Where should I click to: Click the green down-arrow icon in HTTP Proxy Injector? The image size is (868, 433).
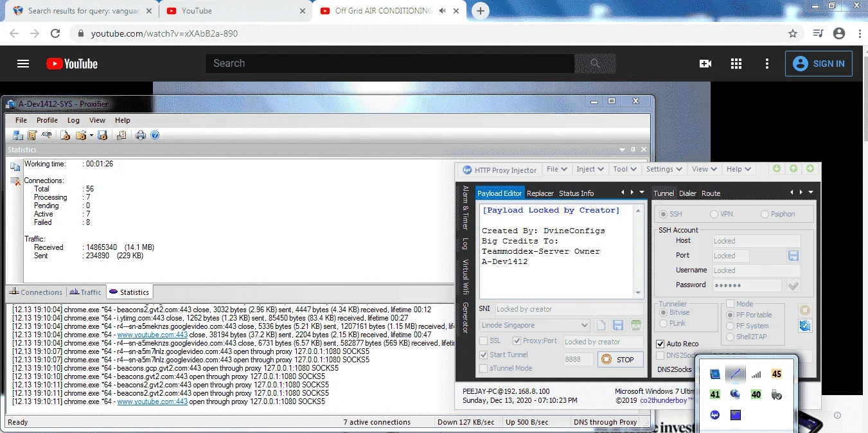(x=777, y=168)
